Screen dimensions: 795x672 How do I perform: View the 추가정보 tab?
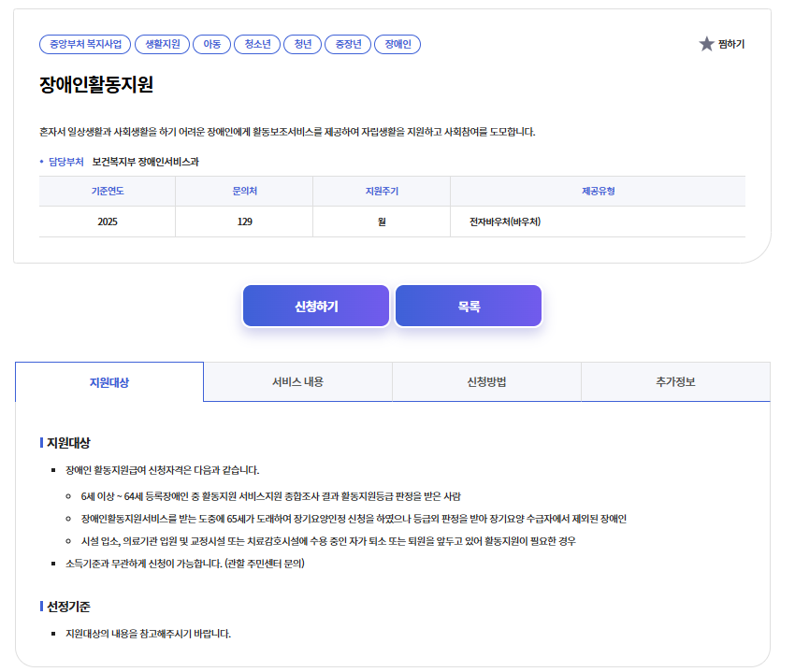(x=675, y=381)
